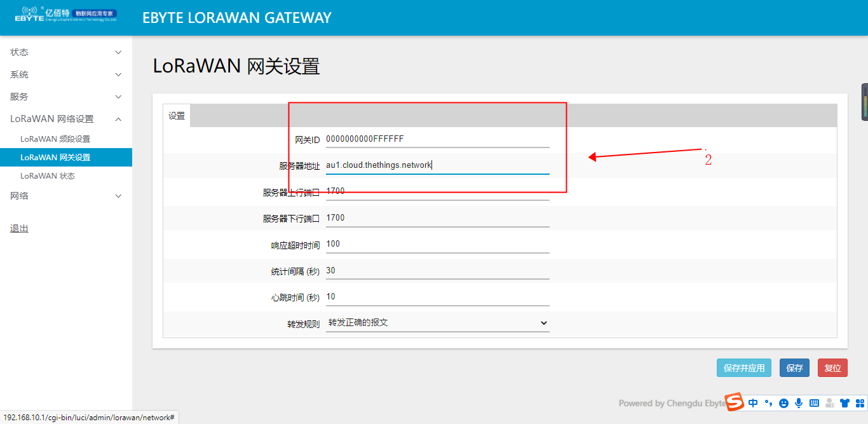The width and height of the screenshot is (868, 424).
Task: Switch to the 设置 tab
Action: 177,115
